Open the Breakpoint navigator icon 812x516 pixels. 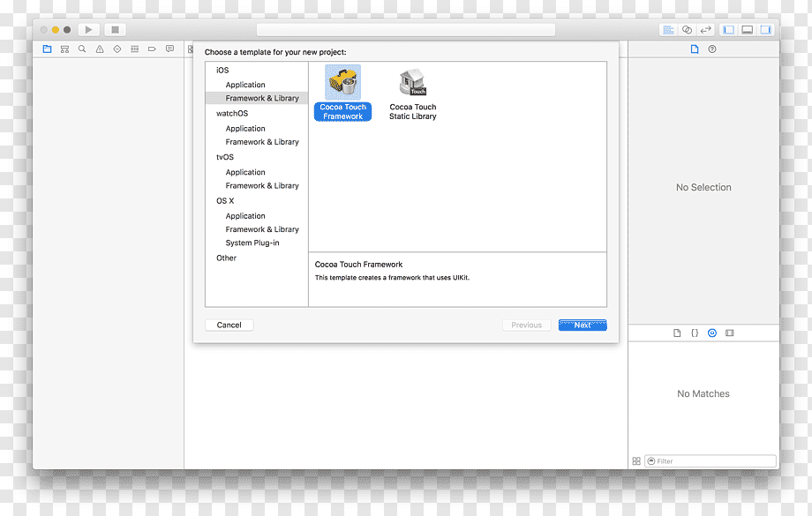pyautogui.click(x=152, y=49)
